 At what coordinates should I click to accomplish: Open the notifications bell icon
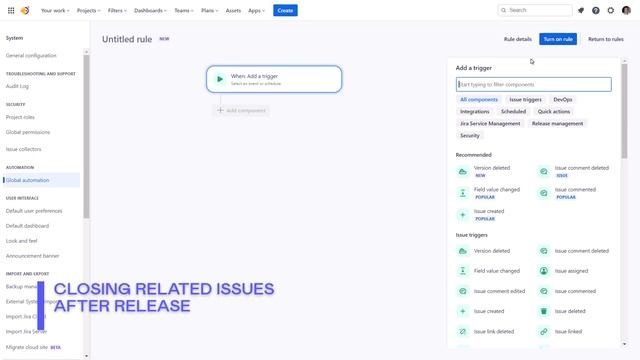(x=581, y=11)
